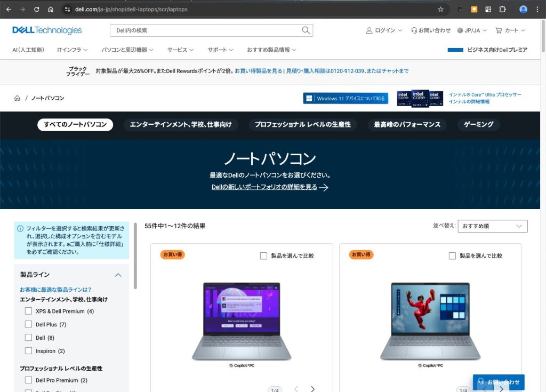Check XPS & Dell Premium filter
This screenshot has height=392, width=546.
(29, 311)
